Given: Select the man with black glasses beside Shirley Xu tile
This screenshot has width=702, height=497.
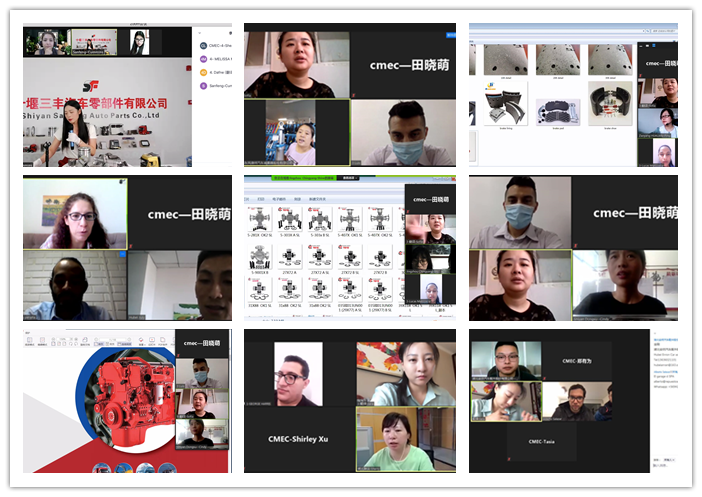Looking at the screenshot, I should [x=298, y=374].
